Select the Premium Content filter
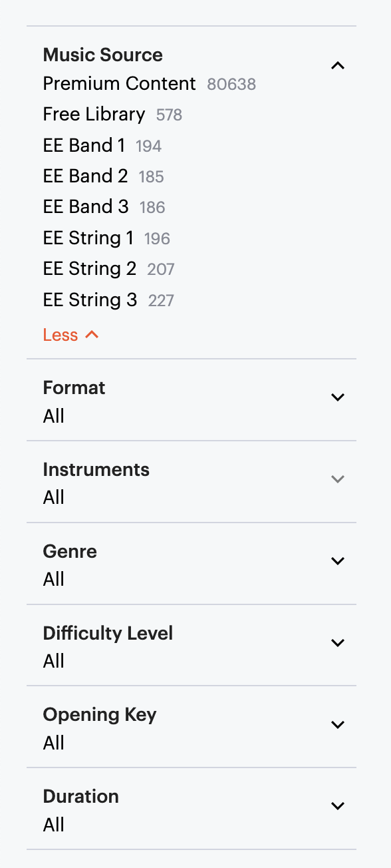 (x=119, y=84)
